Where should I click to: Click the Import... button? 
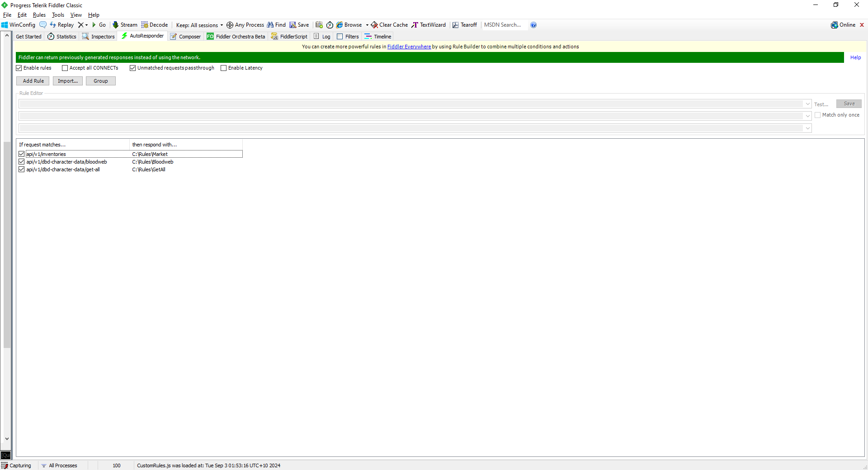pos(68,81)
